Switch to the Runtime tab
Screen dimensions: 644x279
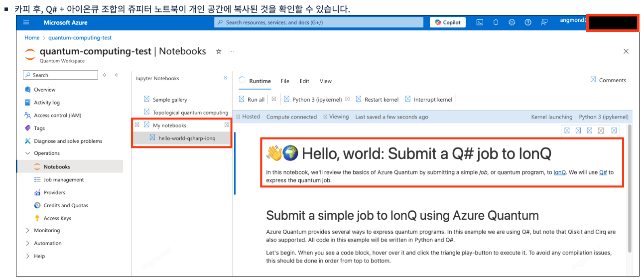[x=260, y=81]
